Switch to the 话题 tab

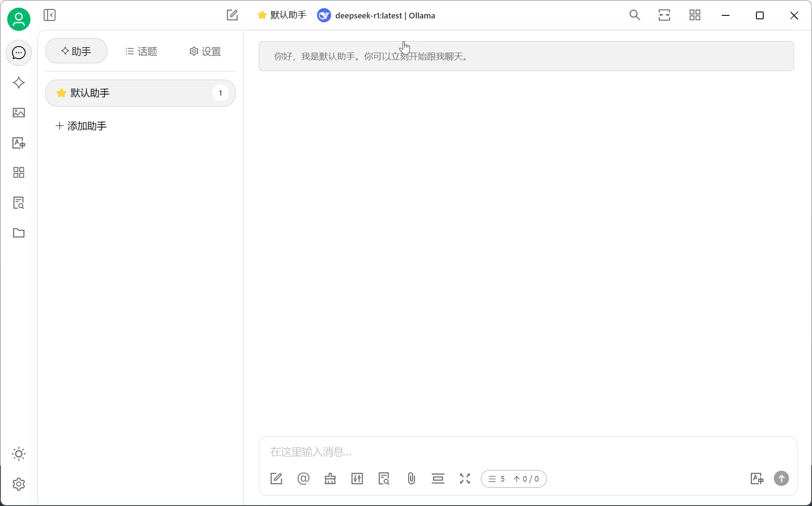point(141,51)
